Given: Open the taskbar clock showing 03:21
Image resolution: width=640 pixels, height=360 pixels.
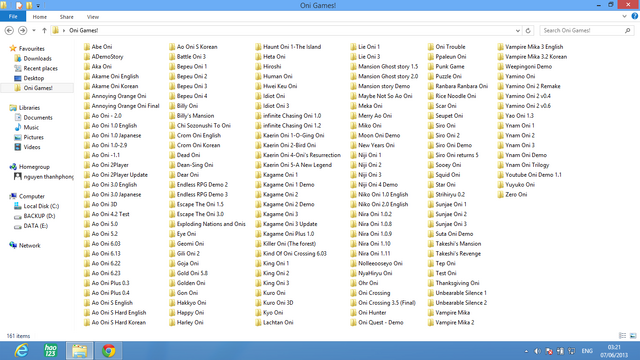Looking at the screenshot, I should pyautogui.click(x=614, y=351).
